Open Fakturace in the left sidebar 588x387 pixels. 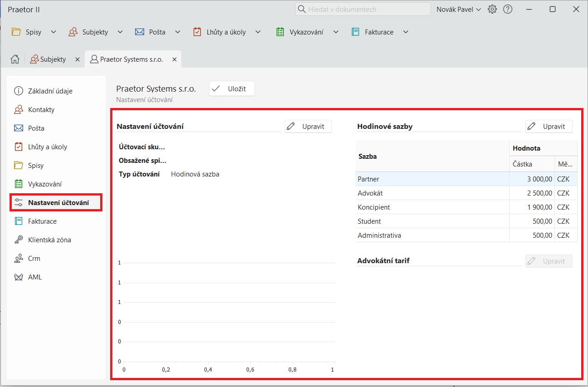[42, 221]
